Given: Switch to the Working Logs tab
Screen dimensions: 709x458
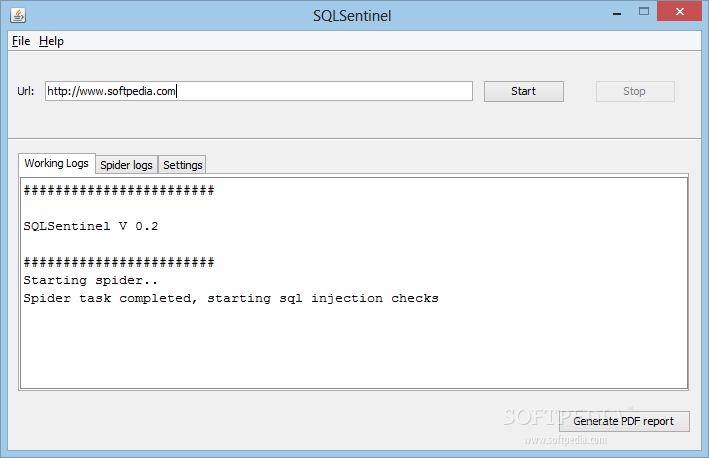Looking at the screenshot, I should (x=57, y=163).
